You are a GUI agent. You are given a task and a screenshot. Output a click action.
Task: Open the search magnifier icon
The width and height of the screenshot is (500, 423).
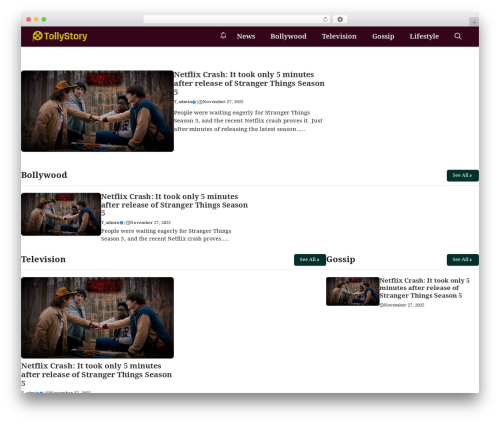pos(458,36)
